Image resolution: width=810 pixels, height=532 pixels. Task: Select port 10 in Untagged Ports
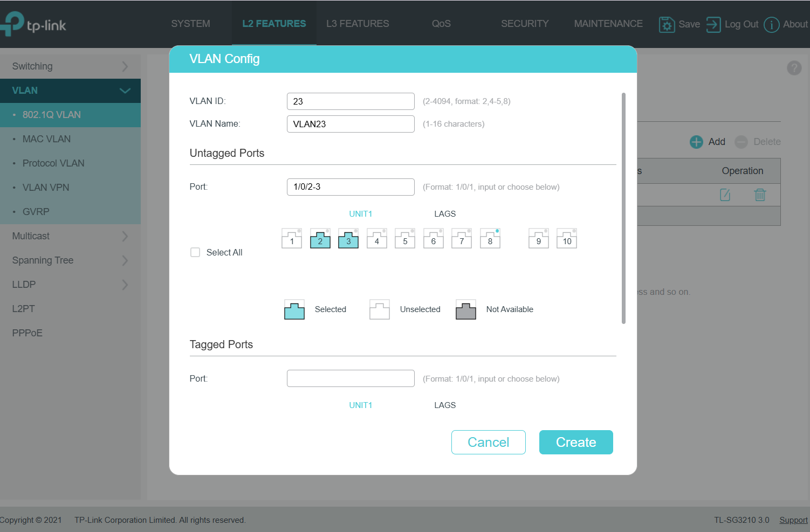click(567, 238)
